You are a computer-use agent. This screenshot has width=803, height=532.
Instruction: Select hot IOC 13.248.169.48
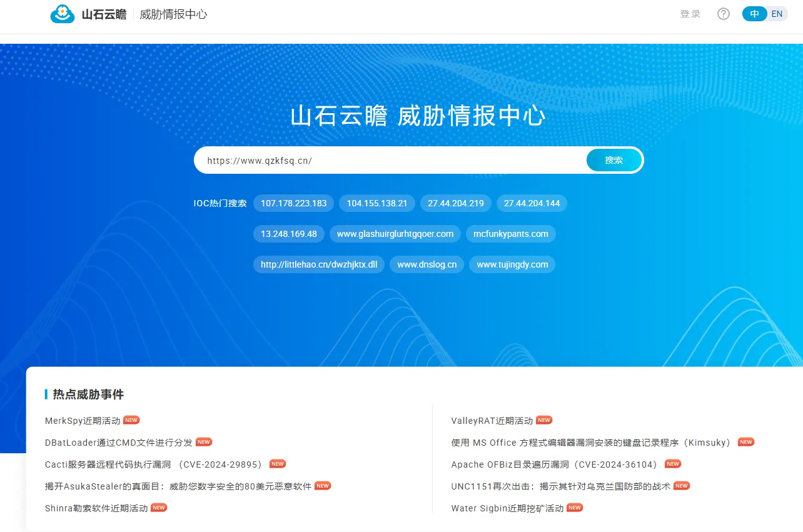point(289,234)
